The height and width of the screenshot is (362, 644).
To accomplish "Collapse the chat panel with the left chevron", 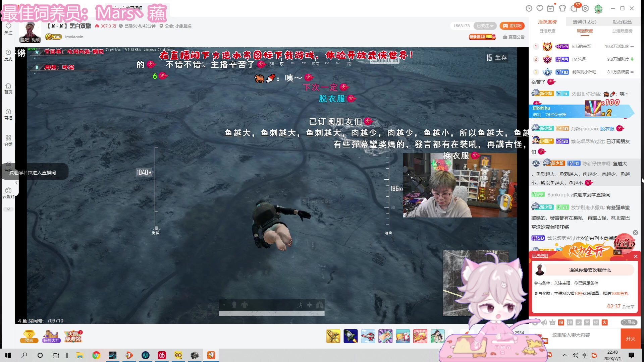I will [16, 183].
